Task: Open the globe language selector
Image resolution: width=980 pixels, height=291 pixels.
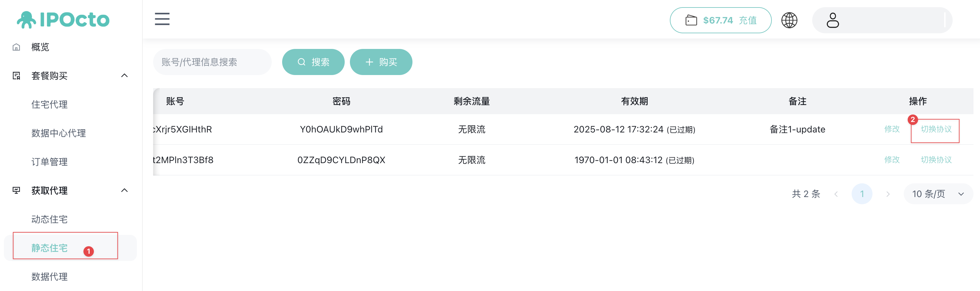Action: pos(789,20)
